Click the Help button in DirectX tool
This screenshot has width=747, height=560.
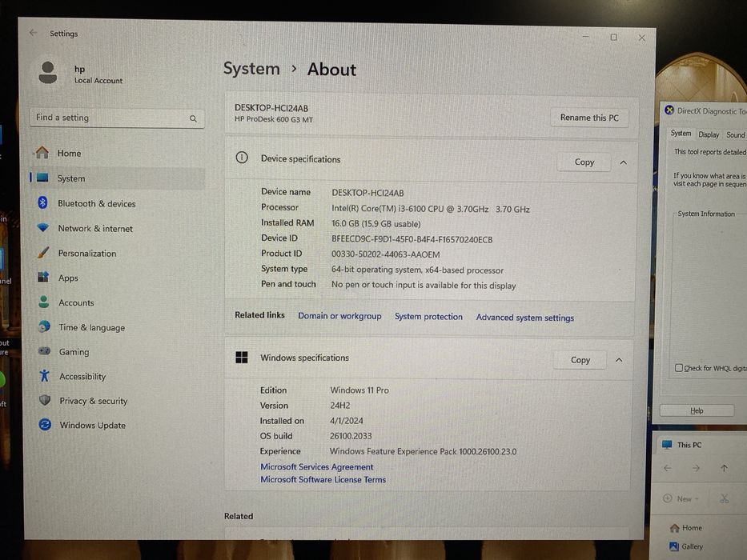click(x=697, y=410)
